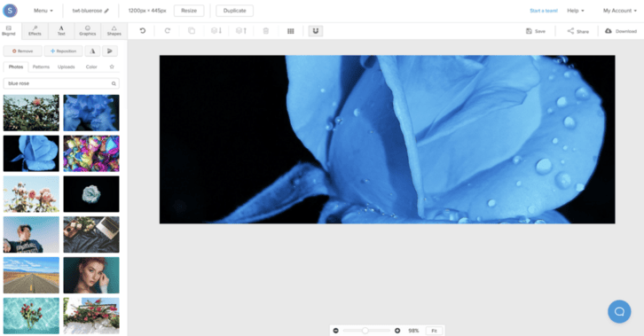Click the Fit zoom button

tap(434, 331)
